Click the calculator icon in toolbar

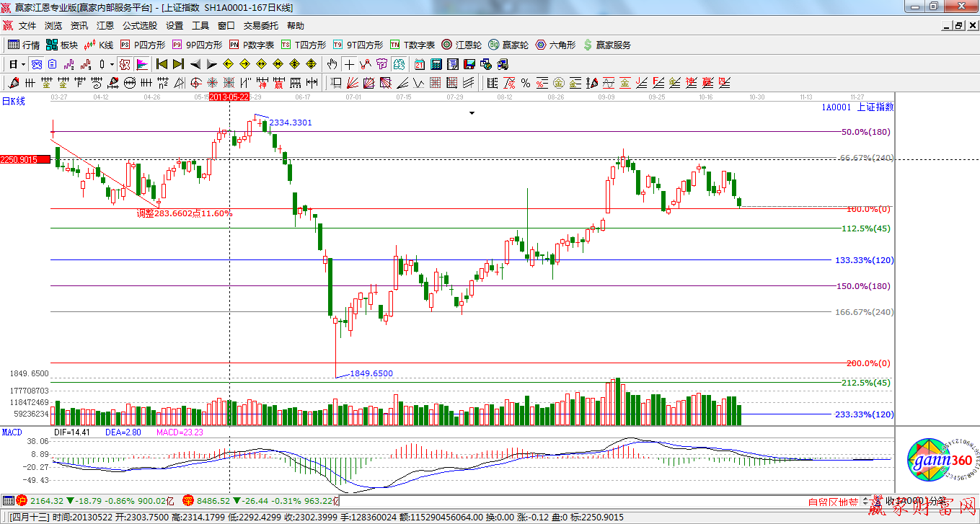point(436,64)
